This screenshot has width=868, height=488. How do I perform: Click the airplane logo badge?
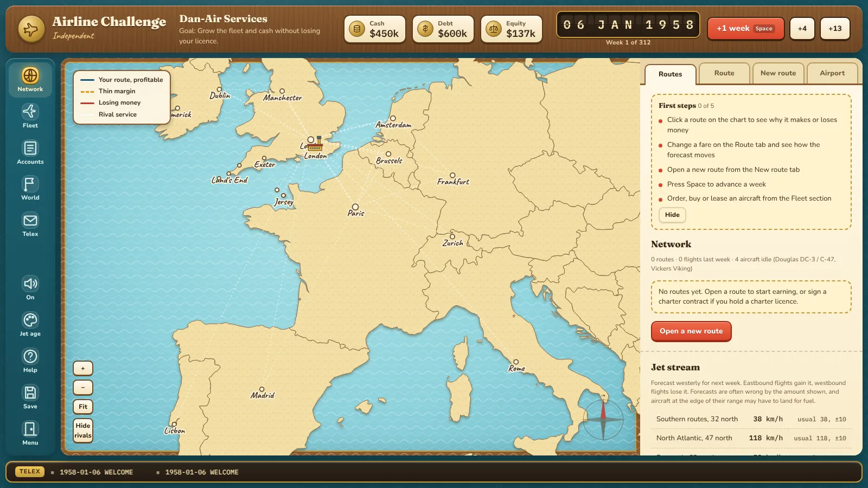pos(31,29)
